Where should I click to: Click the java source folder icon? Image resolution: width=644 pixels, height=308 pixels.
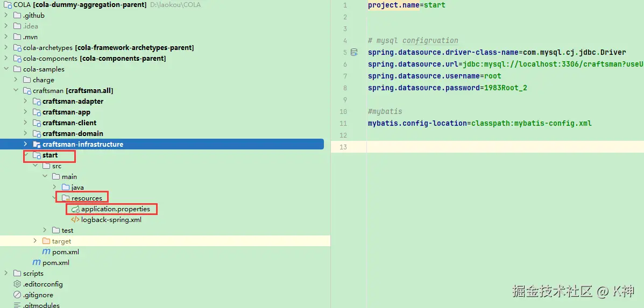pyautogui.click(x=66, y=187)
